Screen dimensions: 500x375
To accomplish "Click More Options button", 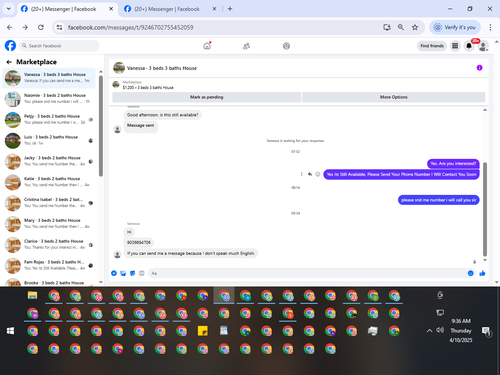I will tap(393, 97).
